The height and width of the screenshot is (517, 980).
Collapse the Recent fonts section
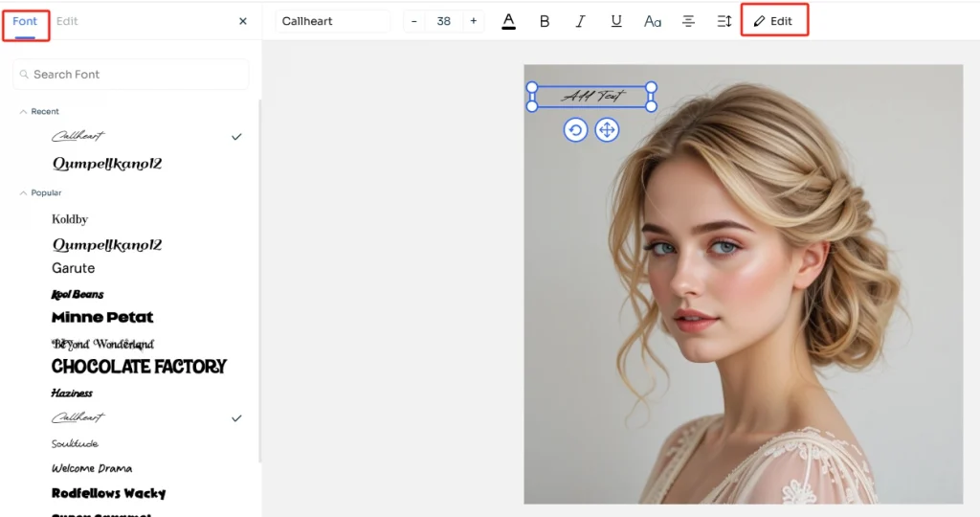pyautogui.click(x=24, y=112)
